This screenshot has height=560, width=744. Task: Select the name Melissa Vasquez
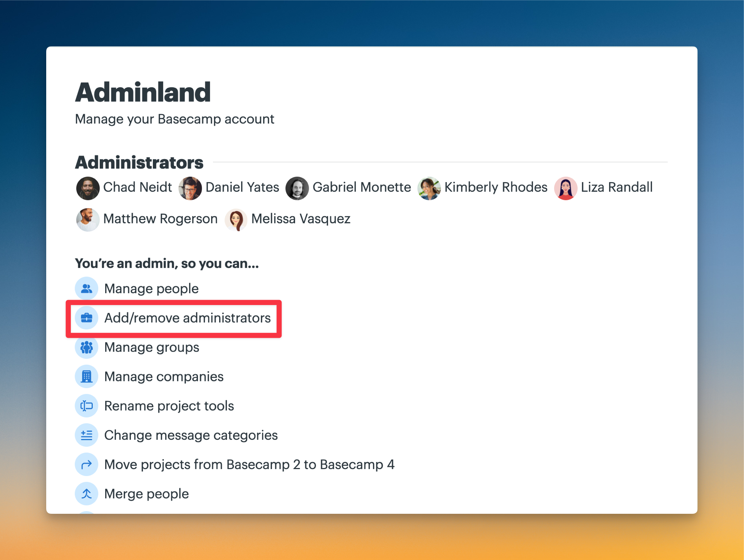click(x=301, y=219)
